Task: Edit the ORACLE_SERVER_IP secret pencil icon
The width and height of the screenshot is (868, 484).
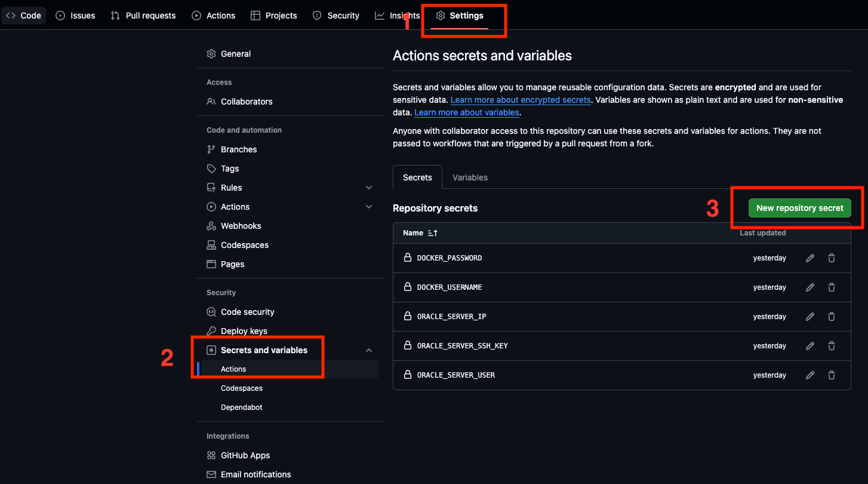Action: coord(810,317)
